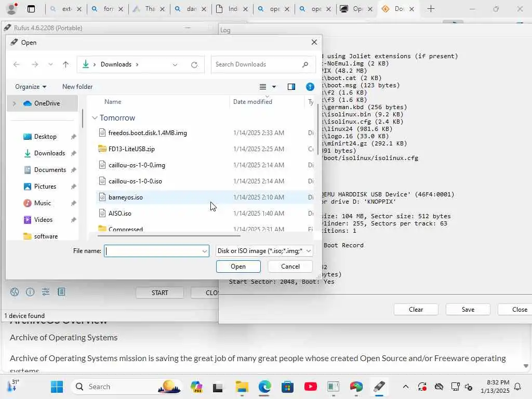The height and width of the screenshot is (399, 532).
Task: Open browser tab actions icon
Action: (x=31, y=9)
